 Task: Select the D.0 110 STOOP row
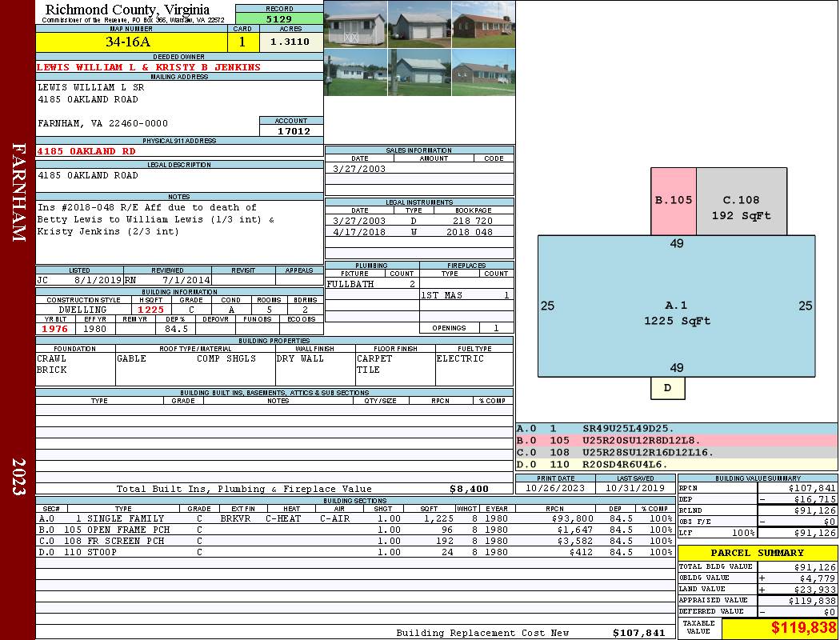pos(356,552)
